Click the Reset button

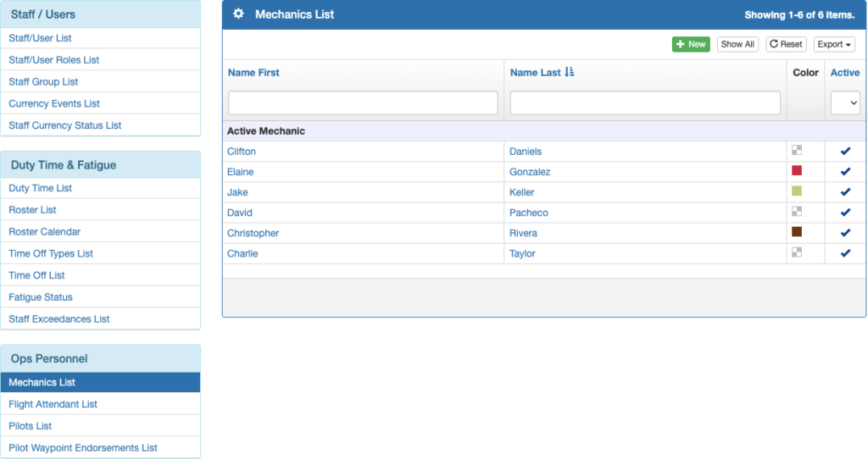[786, 44]
